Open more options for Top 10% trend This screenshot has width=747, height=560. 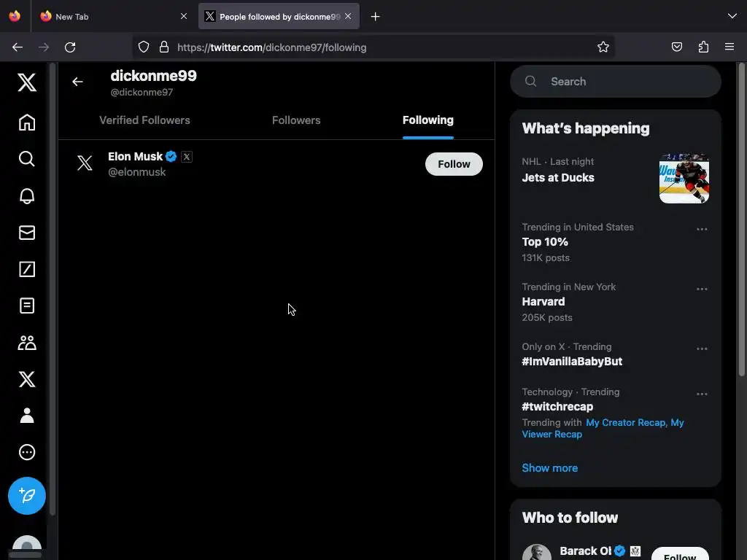click(702, 229)
